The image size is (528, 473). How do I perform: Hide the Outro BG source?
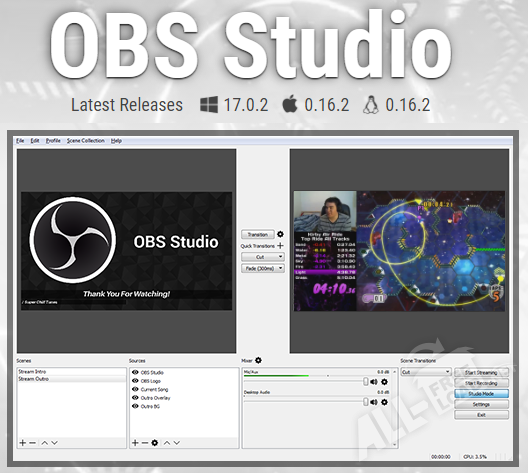(x=135, y=406)
